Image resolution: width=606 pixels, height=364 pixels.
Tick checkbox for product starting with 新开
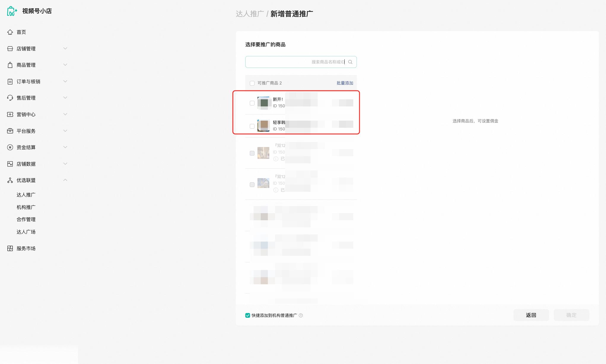(252, 103)
